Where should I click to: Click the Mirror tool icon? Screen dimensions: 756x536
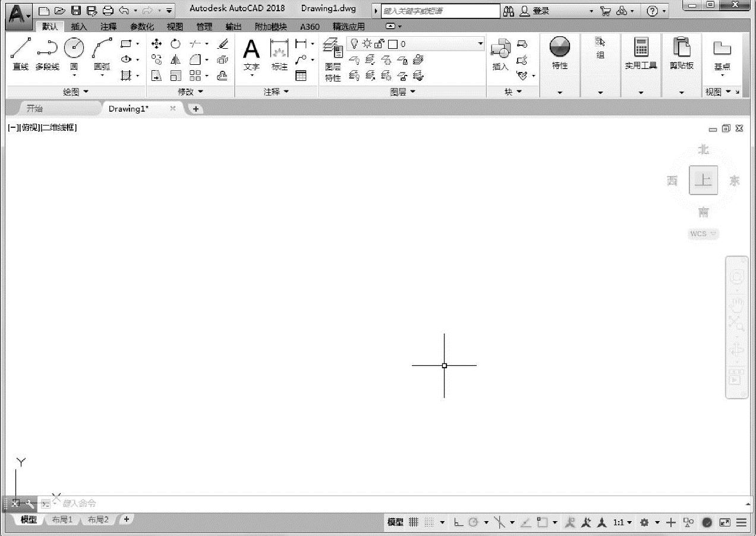click(x=175, y=59)
